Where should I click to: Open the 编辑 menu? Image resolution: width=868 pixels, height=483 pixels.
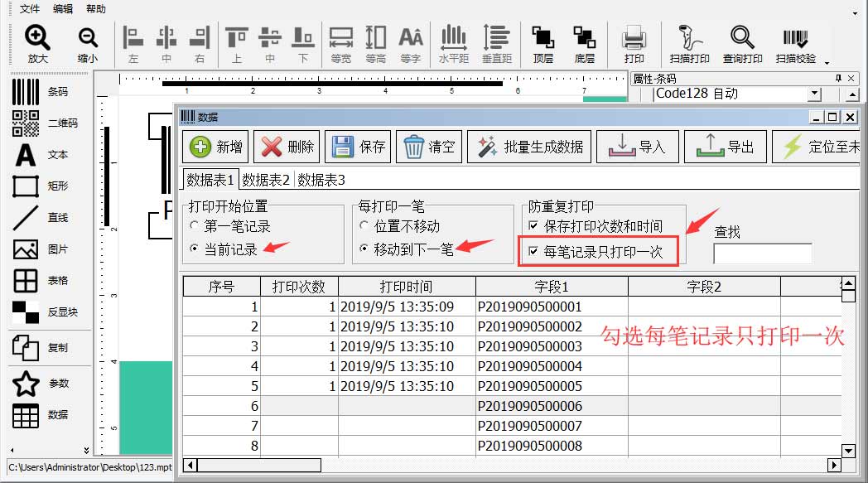pyautogui.click(x=62, y=9)
